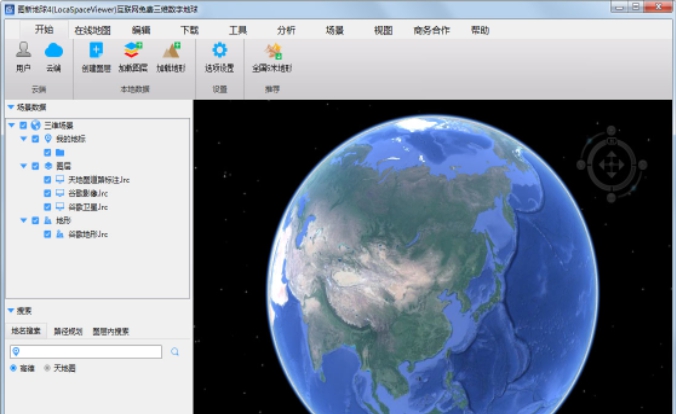Viewport: 676px width, 414px height.
Task: Collapse the 我的地标 tree node arrow
Action: point(24,138)
